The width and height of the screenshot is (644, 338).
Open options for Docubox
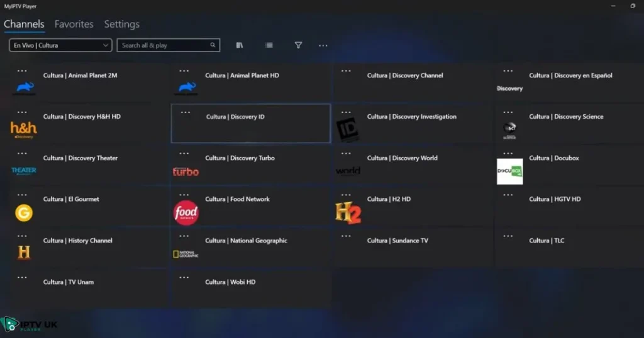(x=508, y=153)
